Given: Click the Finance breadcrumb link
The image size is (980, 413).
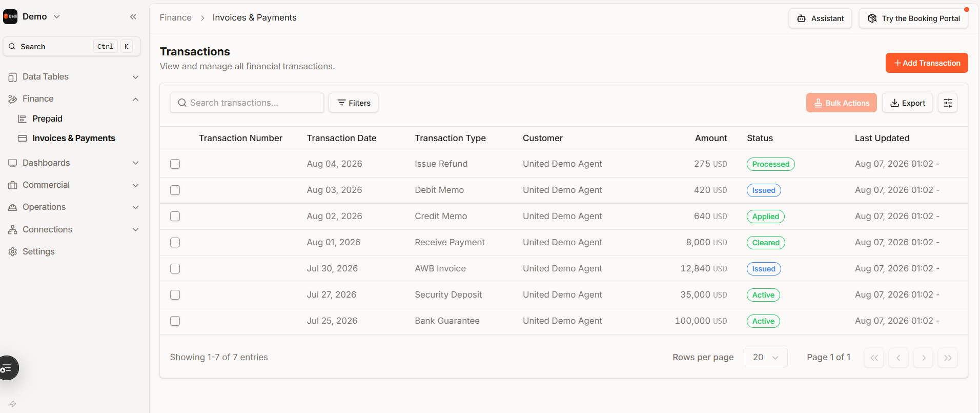Looking at the screenshot, I should (x=176, y=18).
